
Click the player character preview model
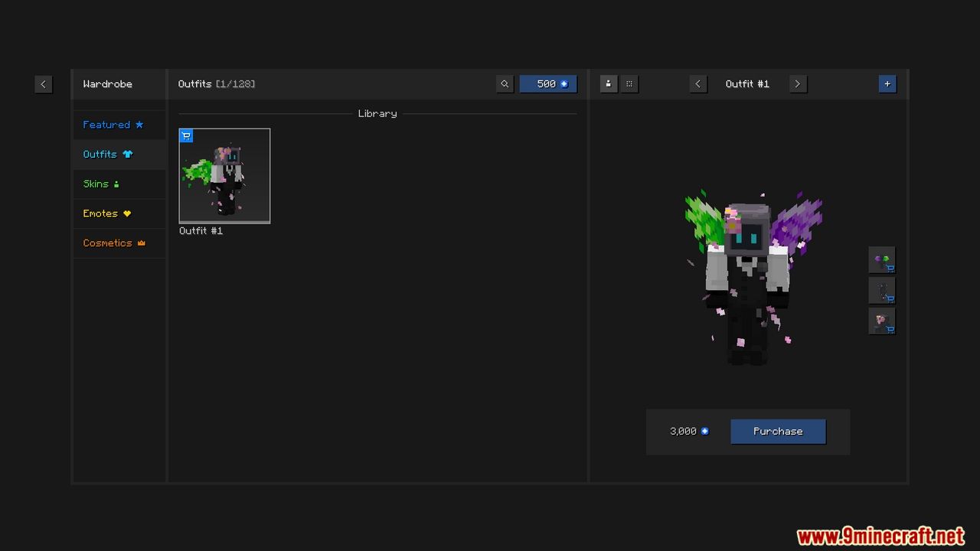[x=753, y=279]
